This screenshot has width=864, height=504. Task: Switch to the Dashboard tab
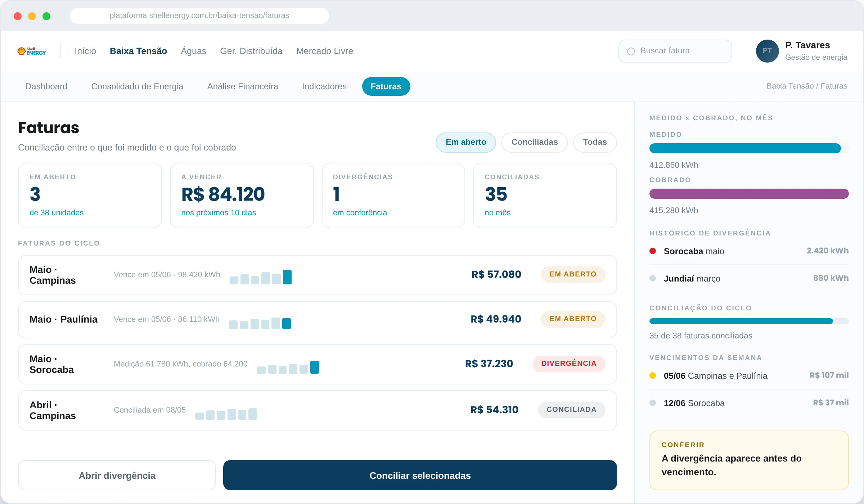coord(46,86)
